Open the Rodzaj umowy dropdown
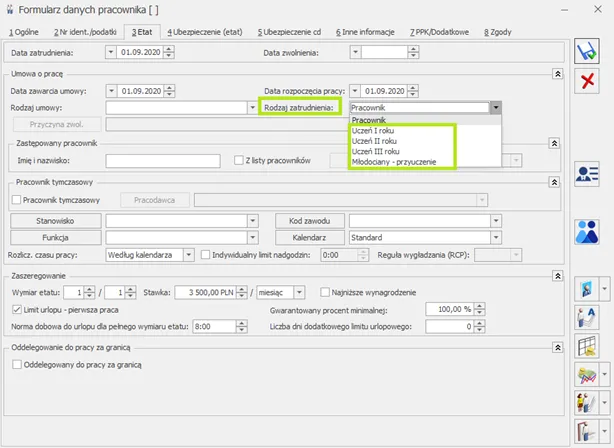This screenshot has height=448, width=614. pos(252,107)
